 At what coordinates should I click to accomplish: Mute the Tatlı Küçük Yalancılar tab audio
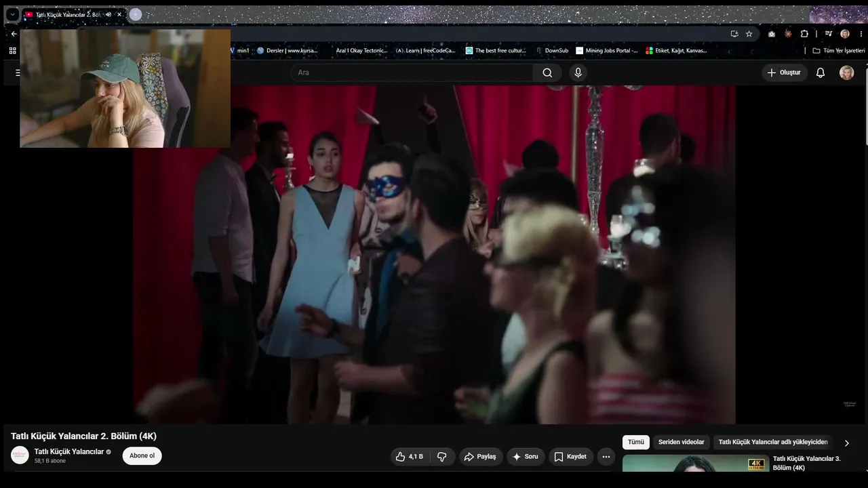pyautogui.click(x=108, y=14)
